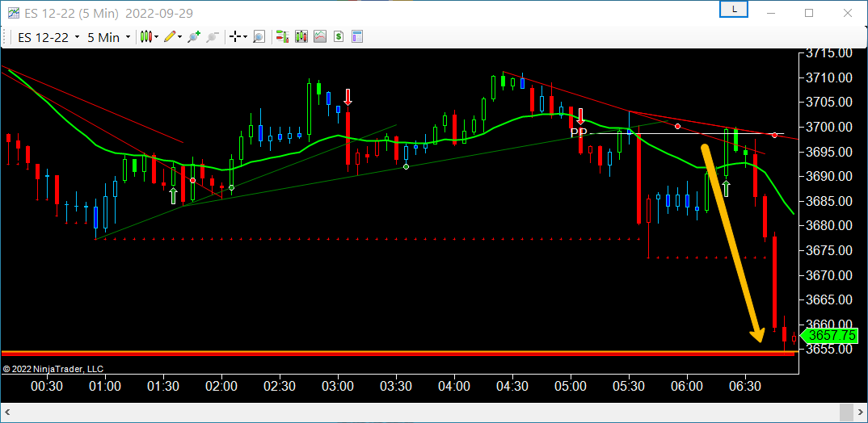Click the PP pivot label on chart
Screen dimensions: 868x423
pyautogui.click(x=579, y=132)
